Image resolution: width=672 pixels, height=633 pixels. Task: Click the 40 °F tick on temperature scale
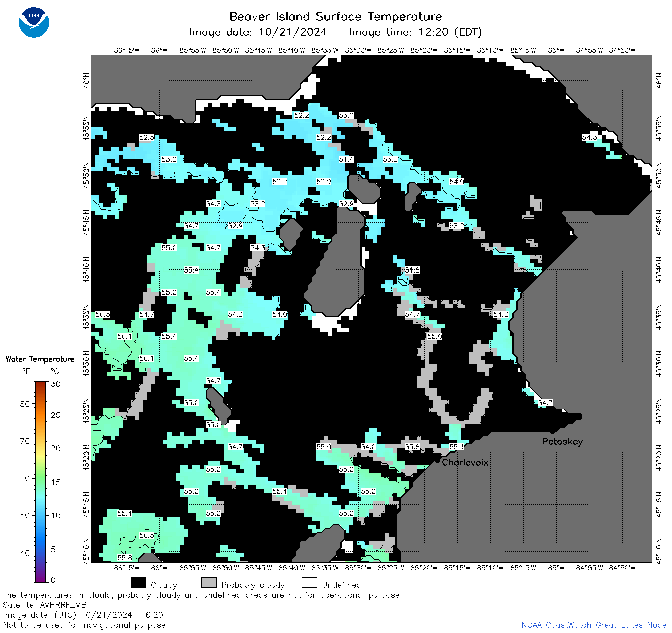25,553
